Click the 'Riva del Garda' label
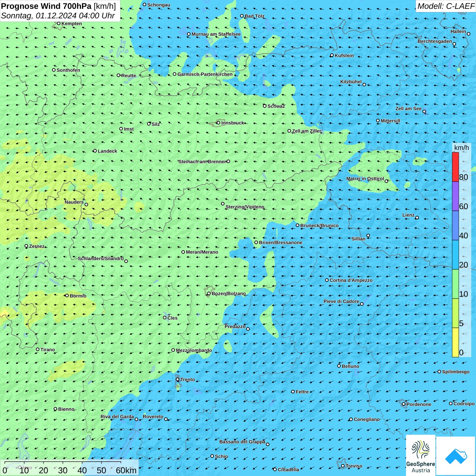This screenshot has height=476, width=476. (117, 417)
